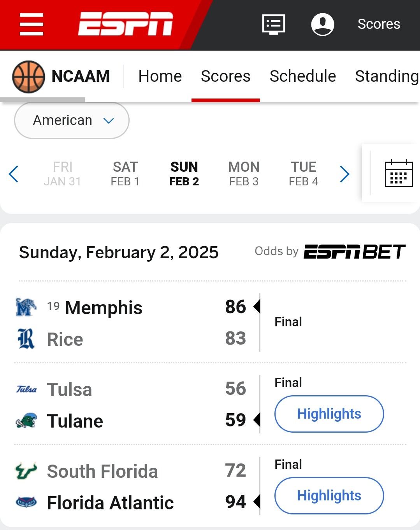Tap the NCAAM basketball icon
The image size is (420, 530).
[x=28, y=76]
